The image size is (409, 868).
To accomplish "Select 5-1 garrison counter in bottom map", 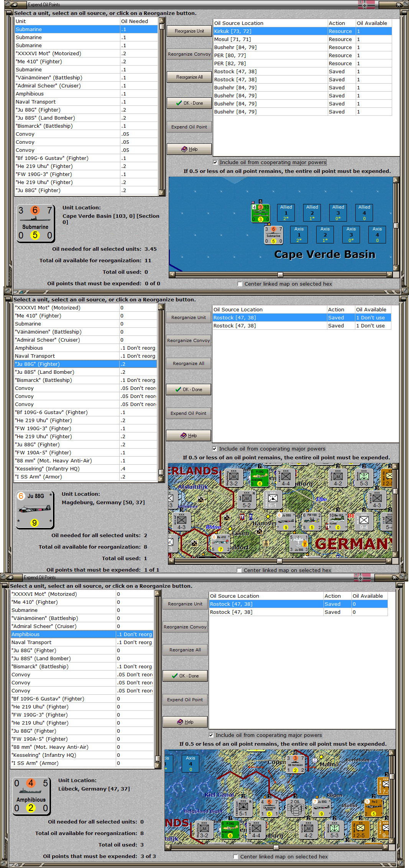I will click(243, 807).
